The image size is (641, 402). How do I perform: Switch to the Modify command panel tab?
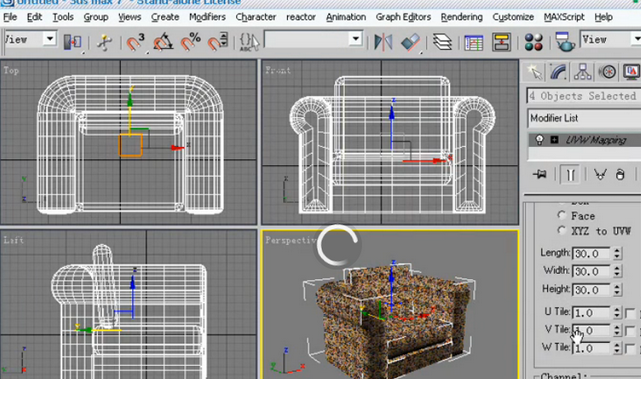coord(558,72)
